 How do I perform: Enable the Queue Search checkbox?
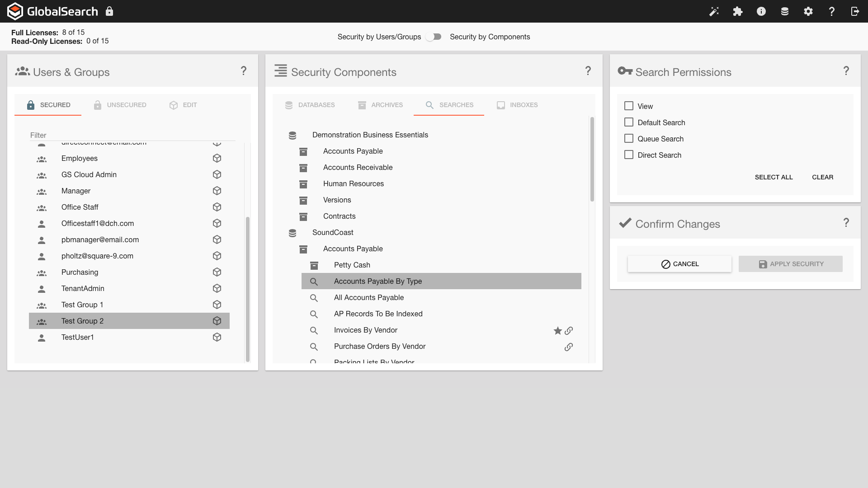628,138
